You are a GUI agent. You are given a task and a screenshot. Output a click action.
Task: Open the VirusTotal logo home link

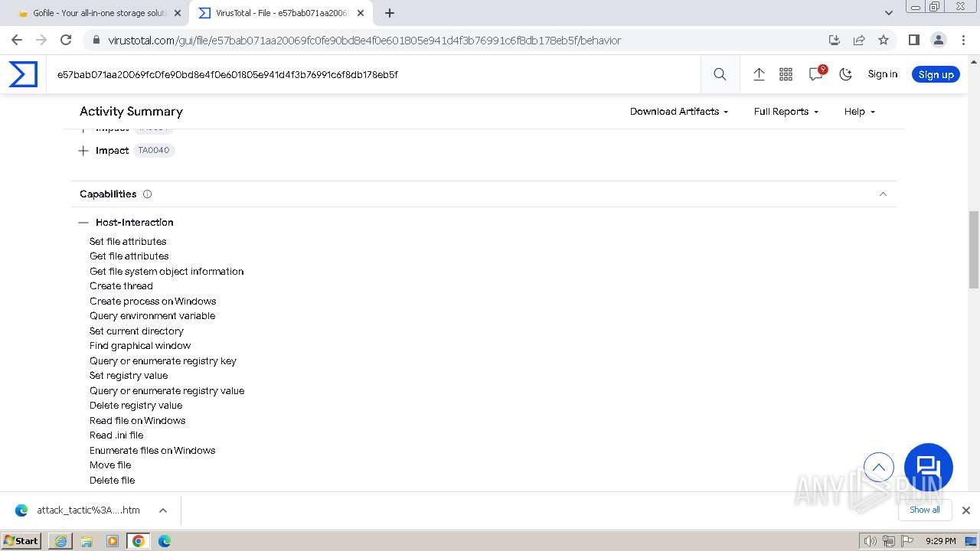(23, 74)
